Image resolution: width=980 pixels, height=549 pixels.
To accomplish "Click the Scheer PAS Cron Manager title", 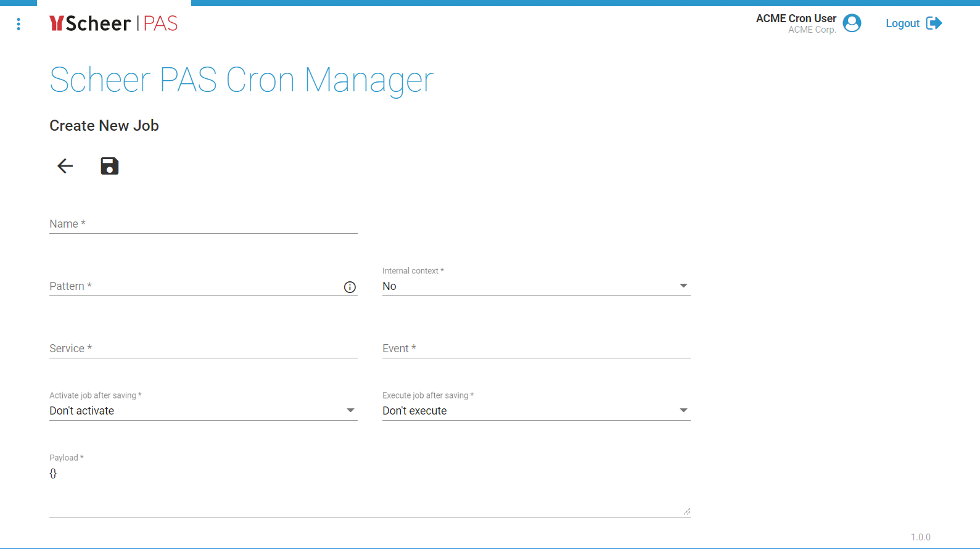I will pyautogui.click(x=242, y=80).
